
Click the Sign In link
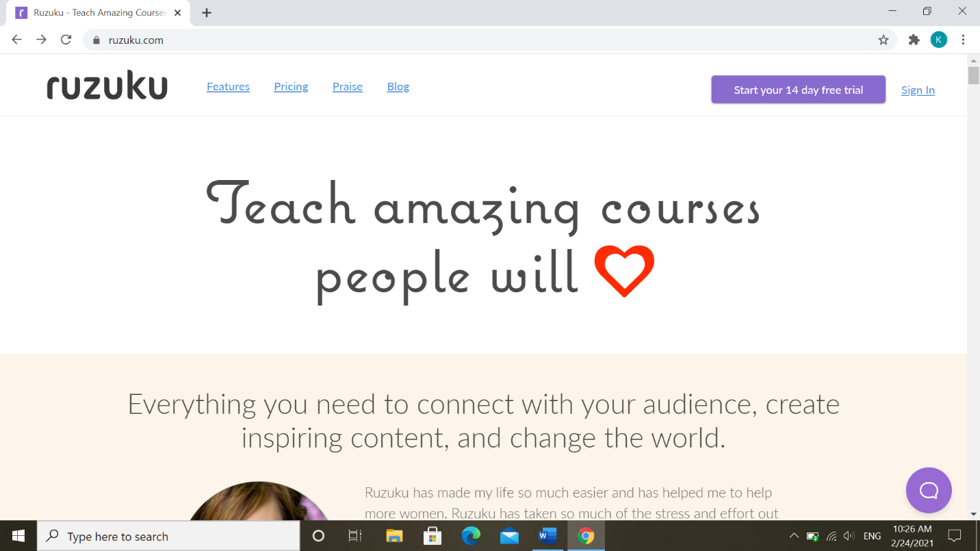tap(918, 90)
